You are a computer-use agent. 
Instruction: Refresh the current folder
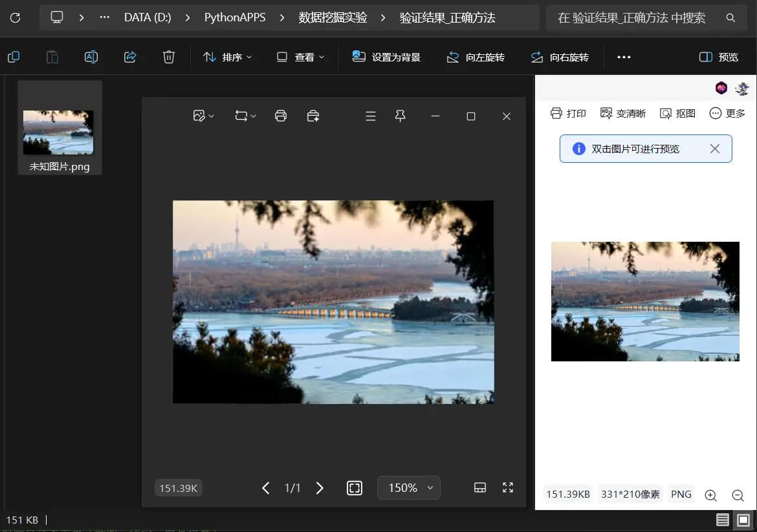coord(15,17)
